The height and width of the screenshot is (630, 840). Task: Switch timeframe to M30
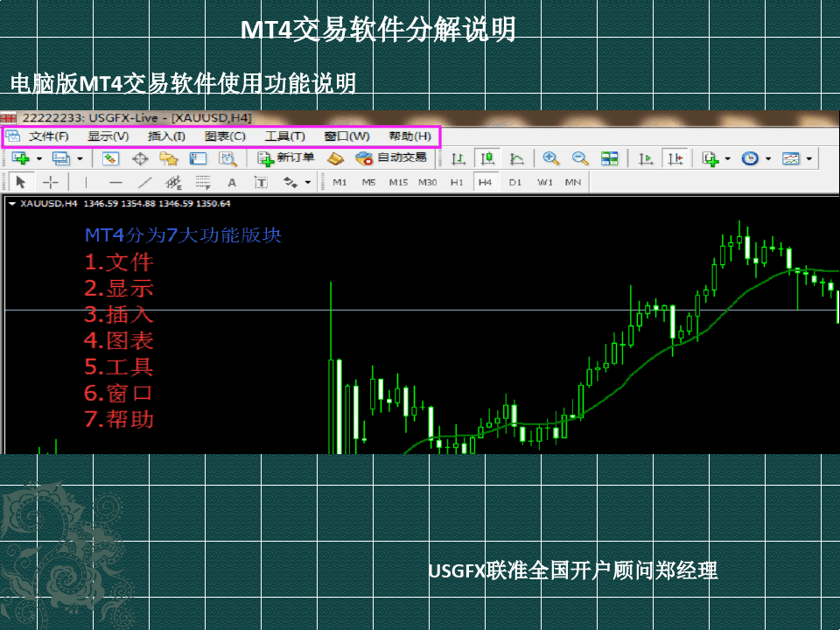428,183
